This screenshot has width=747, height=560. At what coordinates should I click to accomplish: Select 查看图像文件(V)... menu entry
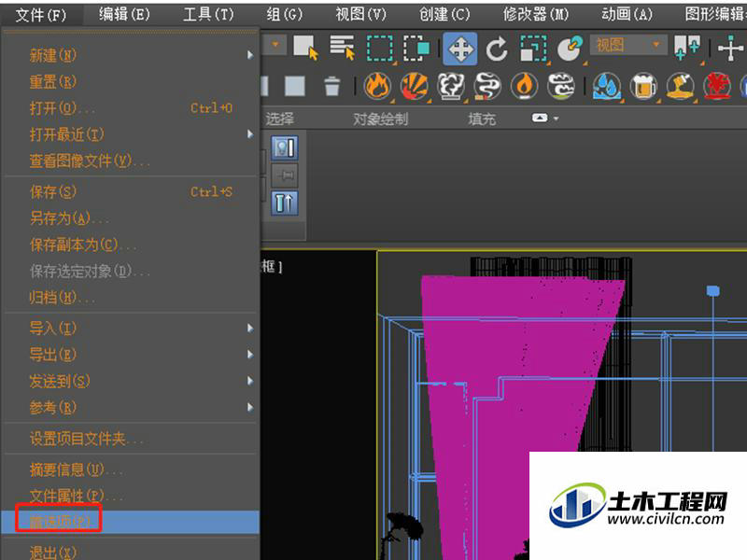(130, 161)
